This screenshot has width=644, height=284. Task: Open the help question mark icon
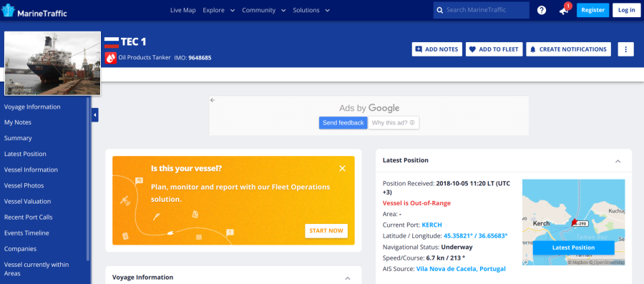pyautogui.click(x=542, y=10)
